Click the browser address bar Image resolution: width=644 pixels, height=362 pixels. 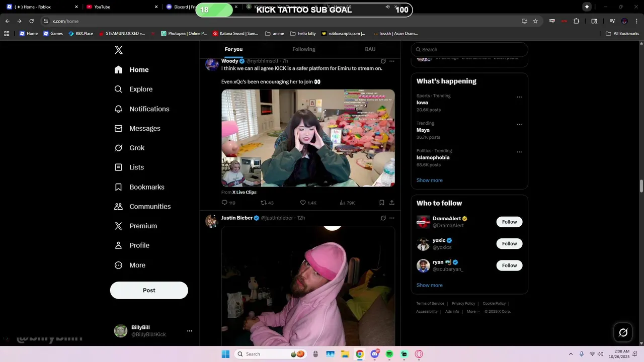coord(282,21)
